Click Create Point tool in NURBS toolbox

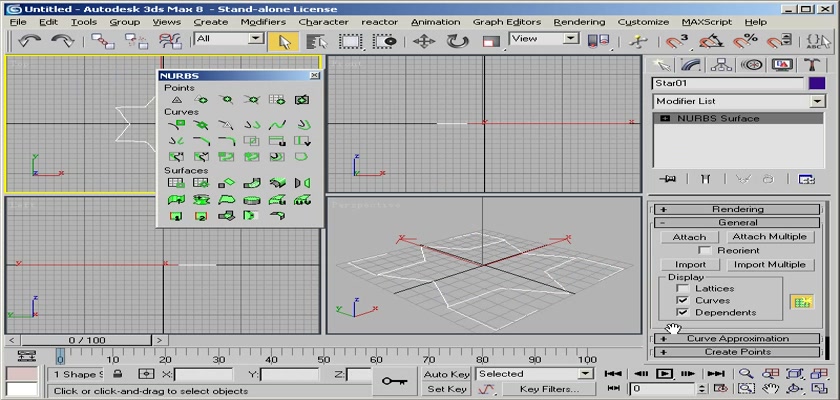[x=176, y=100]
